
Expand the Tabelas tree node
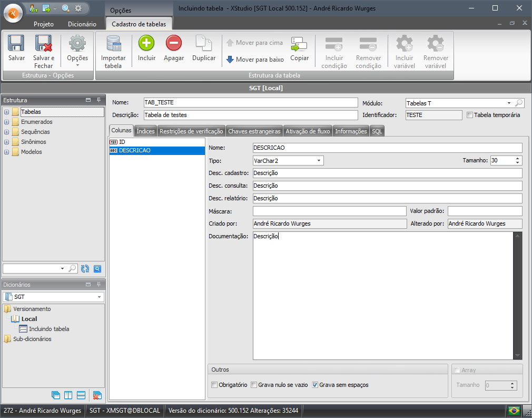[x=6, y=112]
